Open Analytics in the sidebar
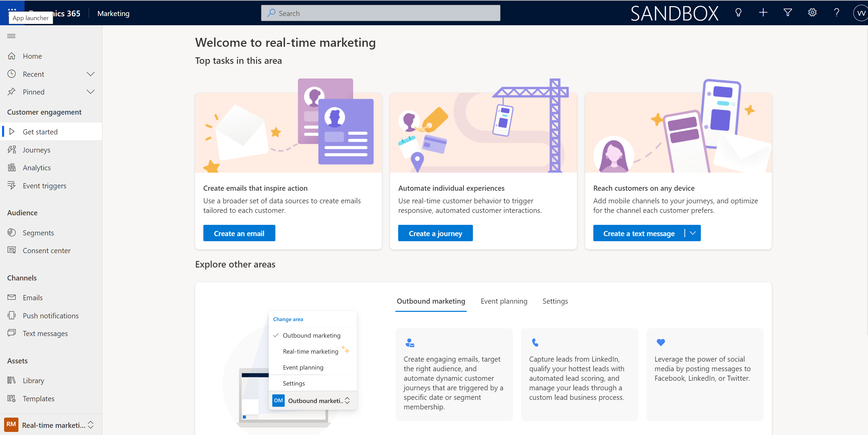Screen dimensions: 868x435 pyautogui.click(x=37, y=168)
